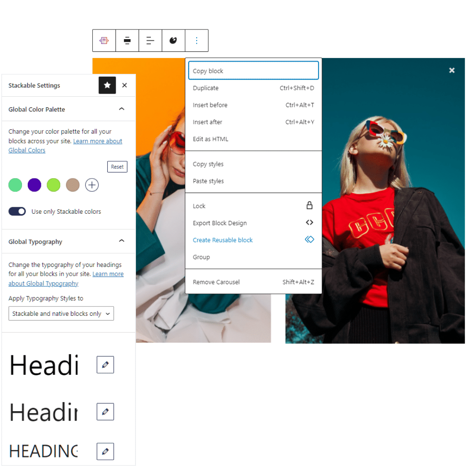The width and height of the screenshot is (476, 468).
Task: Click the padlock icon in menu
Action: (x=309, y=205)
